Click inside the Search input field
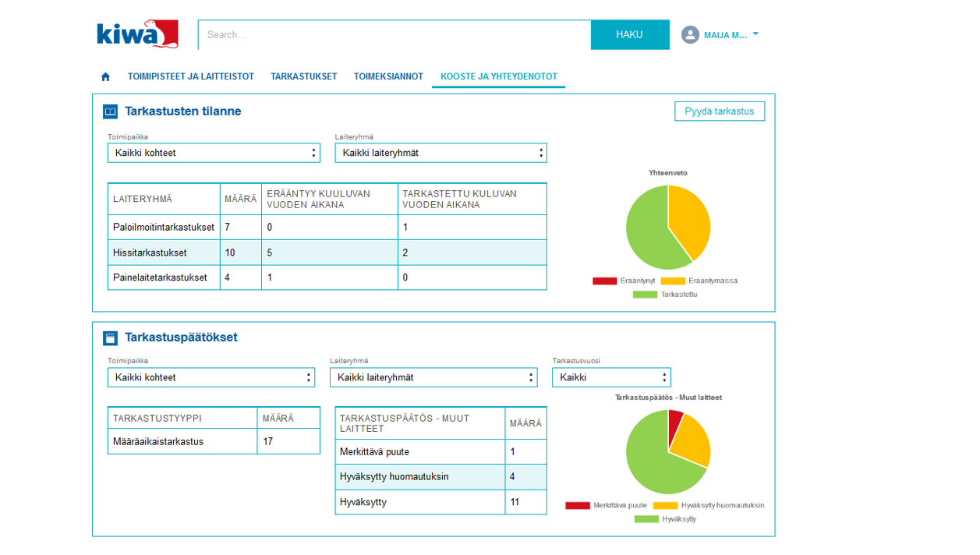 (x=351, y=34)
